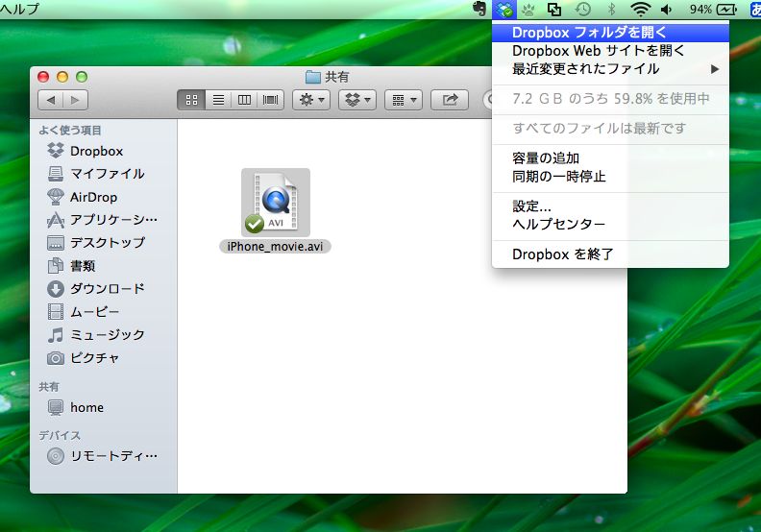Open アプリケーション in the sidebar
The height and width of the screenshot is (532, 761).
point(102,220)
